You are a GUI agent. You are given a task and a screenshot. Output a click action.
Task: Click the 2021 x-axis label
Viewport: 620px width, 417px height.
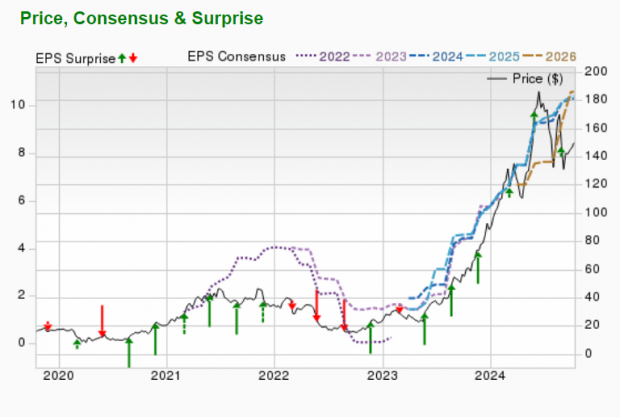166,376
